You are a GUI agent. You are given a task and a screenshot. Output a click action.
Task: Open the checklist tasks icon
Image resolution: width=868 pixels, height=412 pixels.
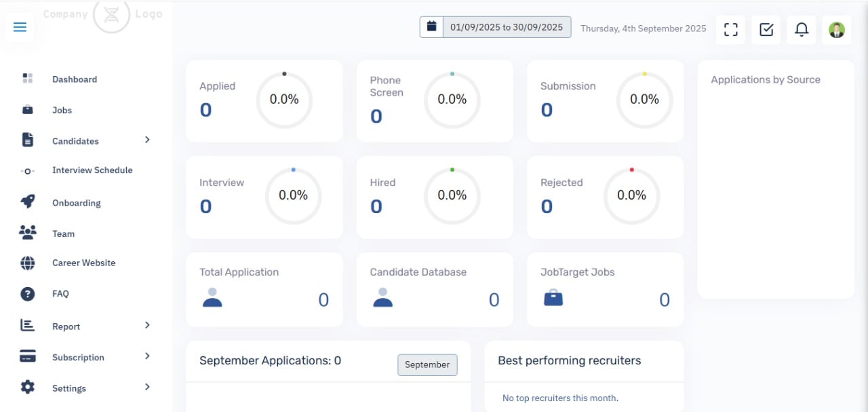pos(766,29)
